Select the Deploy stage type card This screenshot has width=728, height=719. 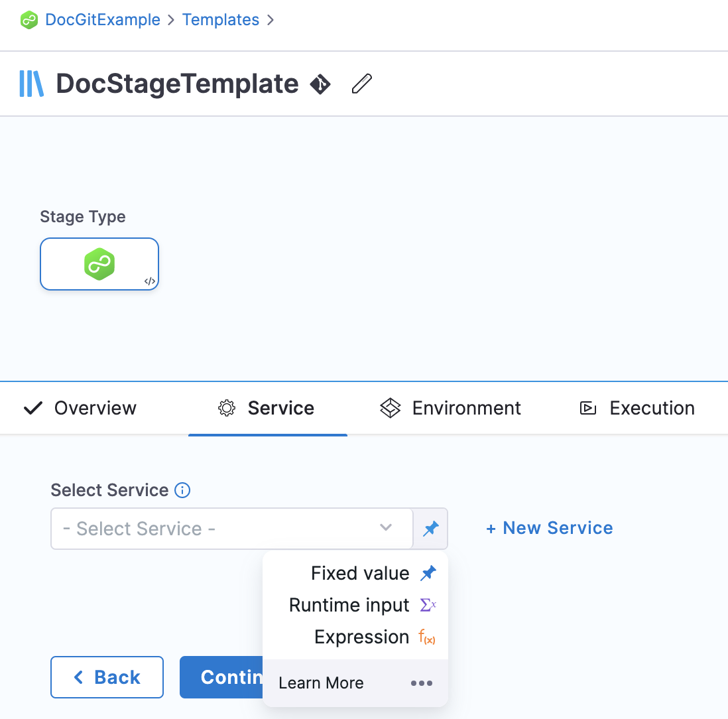click(x=99, y=264)
